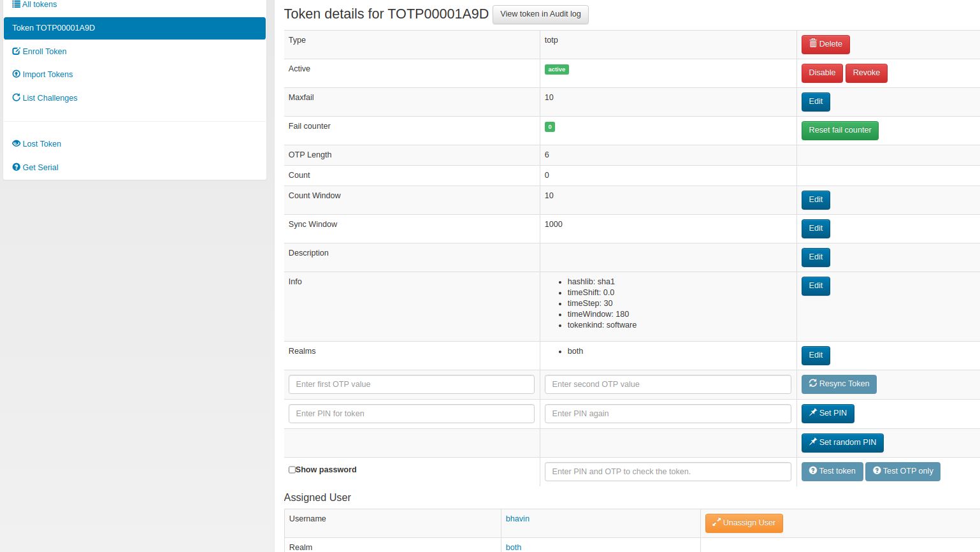Select the Enroll Token pencil icon
The height and width of the screenshot is (552, 980).
pyautogui.click(x=16, y=51)
